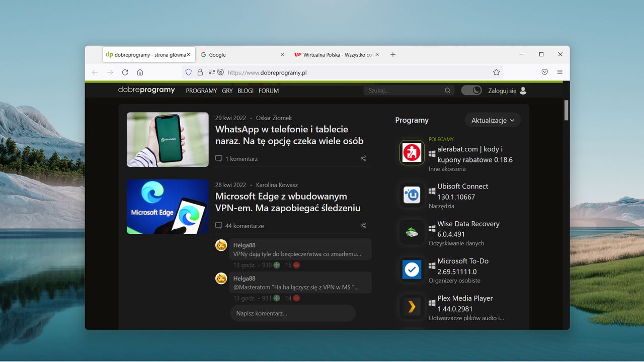Click the "Organizery osobiste" category text
The height and width of the screenshot is (362, 644).
tap(454, 281)
